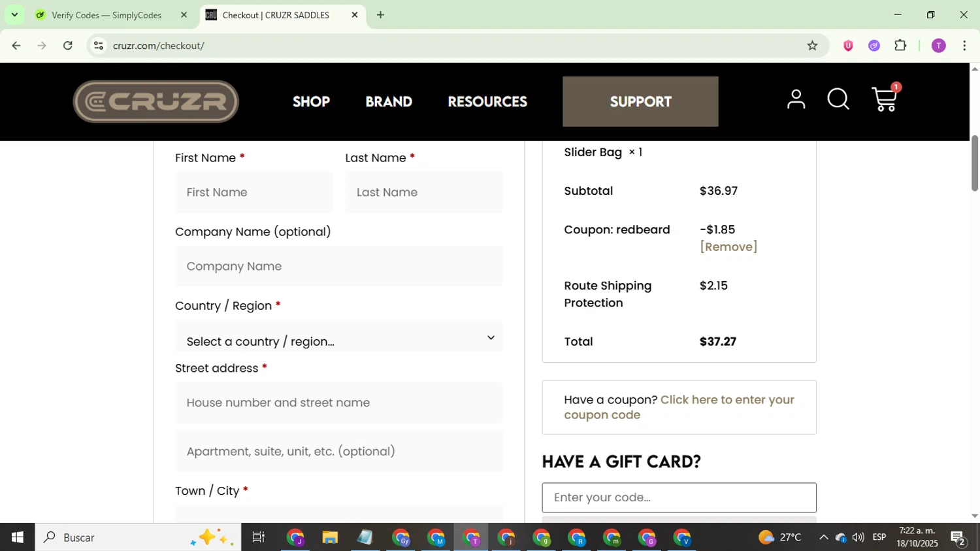Viewport: 980px width, 551px height.
Task: Click the CRUZR logo
Action: 156,101
